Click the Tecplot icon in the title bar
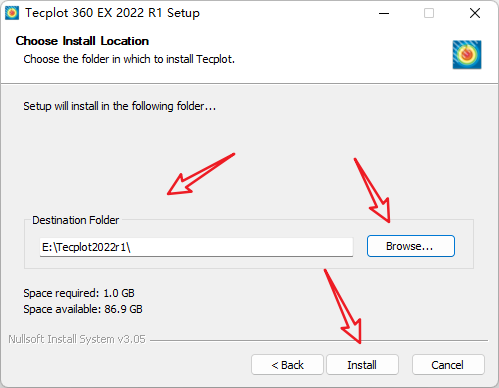Screen dimensions: 499x388 coord(12,13)
